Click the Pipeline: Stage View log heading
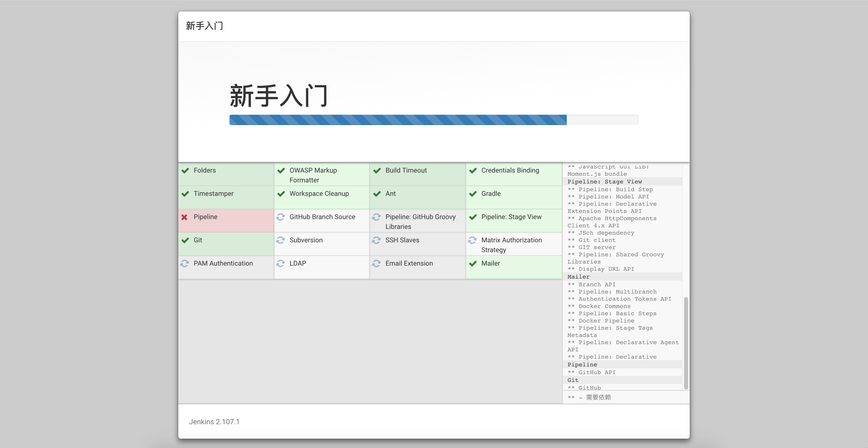 pyautogui.click(x=604, y=182)
